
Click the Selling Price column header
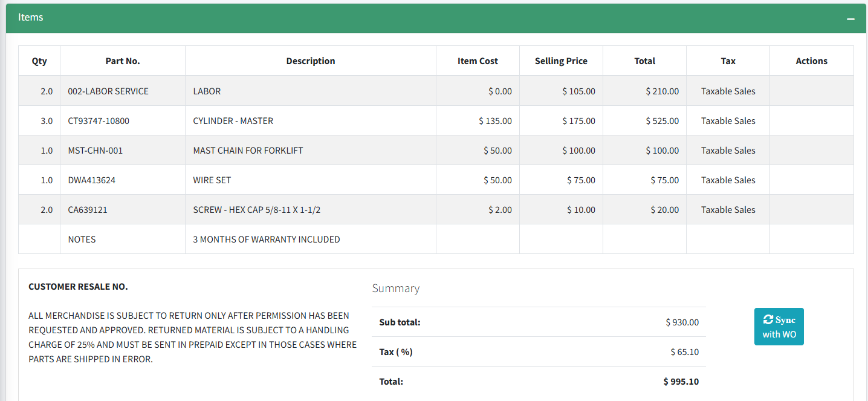(561, 61)
